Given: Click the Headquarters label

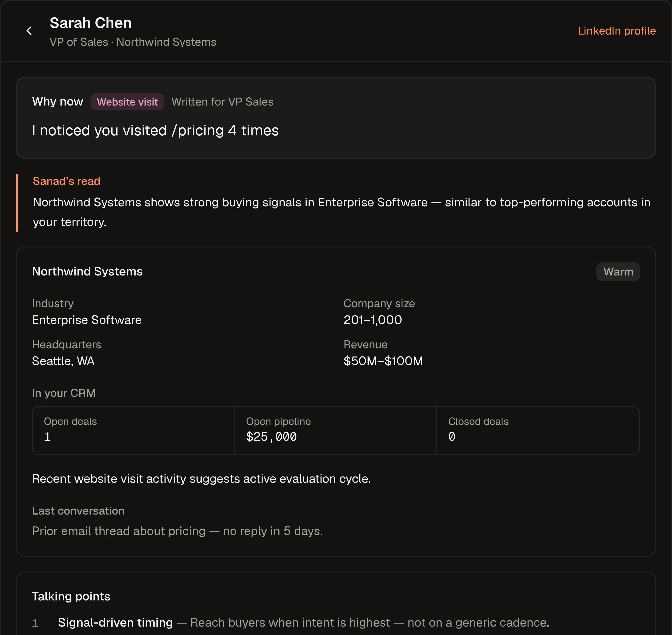Looking at the screenshot, I should pos(67,345).
